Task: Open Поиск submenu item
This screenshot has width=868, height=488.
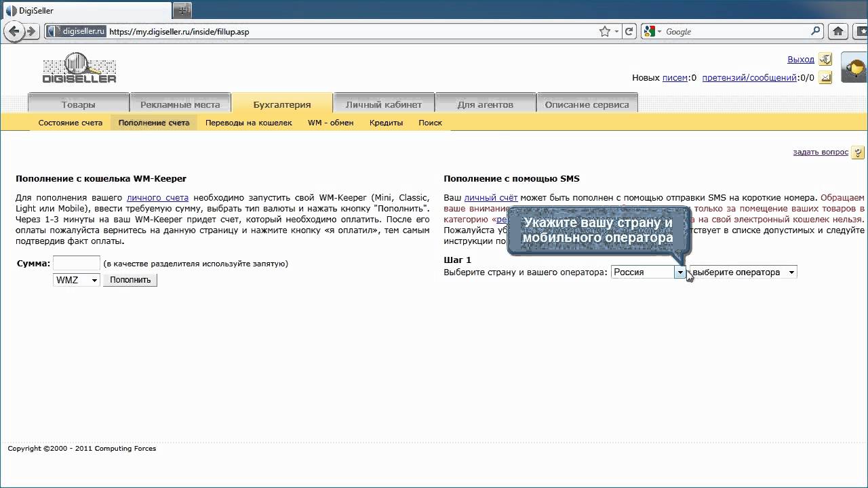Action: (431, 123)
